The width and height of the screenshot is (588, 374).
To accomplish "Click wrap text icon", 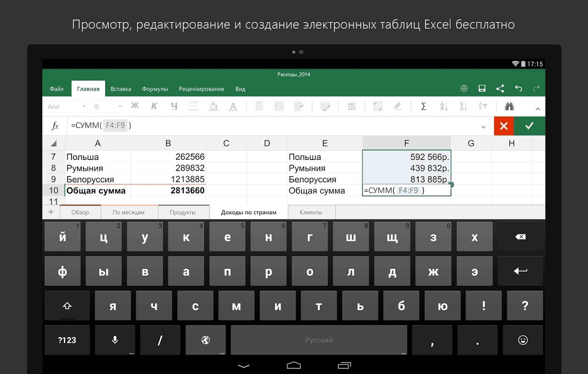I will pos(299,106).
